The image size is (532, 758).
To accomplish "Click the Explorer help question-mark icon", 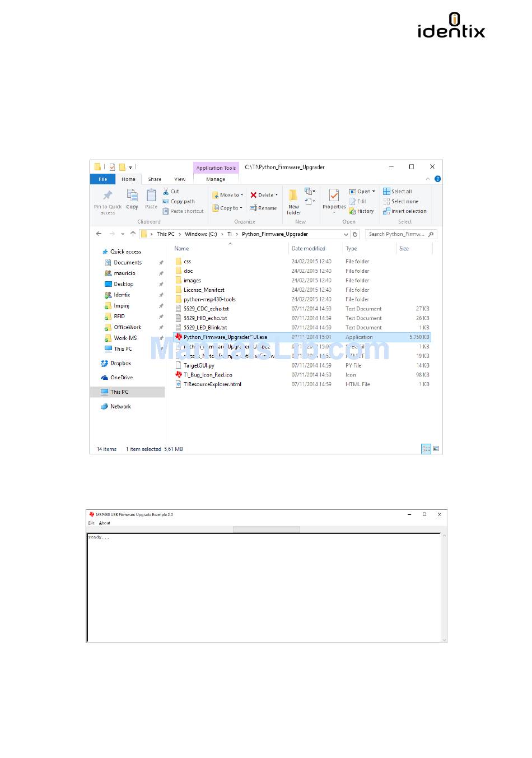I will [x=437, y=179].
